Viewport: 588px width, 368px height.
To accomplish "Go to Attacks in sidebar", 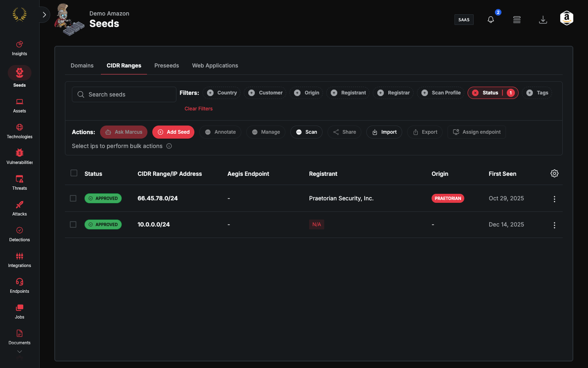I will click(x=20, y=209).
